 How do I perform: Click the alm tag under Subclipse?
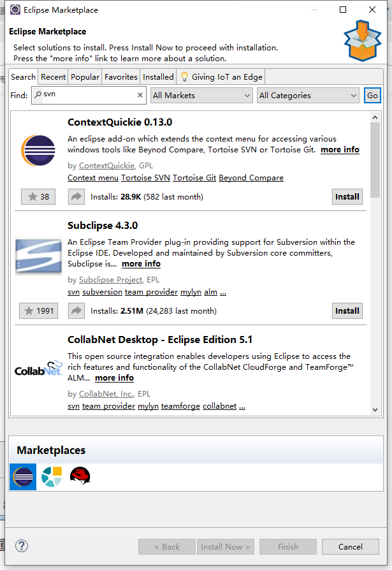tap(211, 292)
